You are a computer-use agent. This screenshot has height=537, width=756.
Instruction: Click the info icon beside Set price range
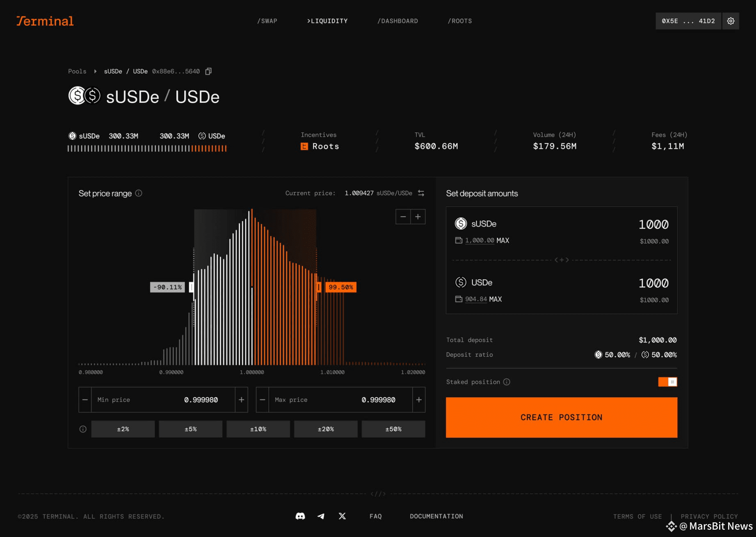tap(139, 193)
